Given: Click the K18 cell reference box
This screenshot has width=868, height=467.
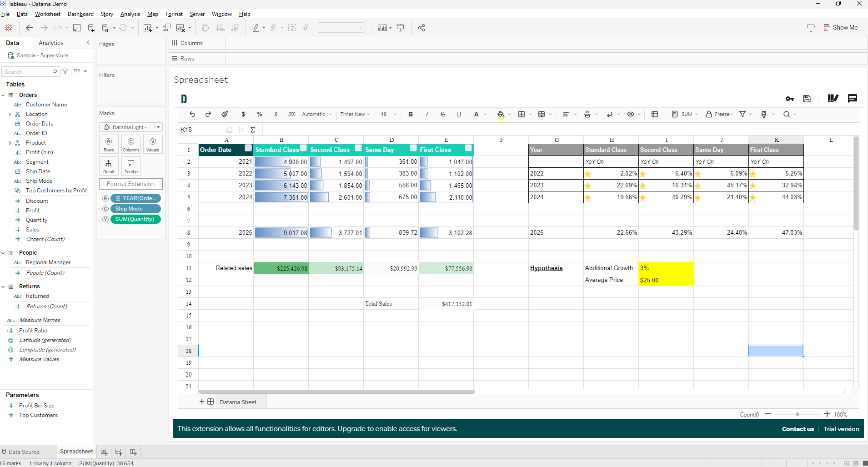Looking at the screenshot, I should click(x=200, y=130).
